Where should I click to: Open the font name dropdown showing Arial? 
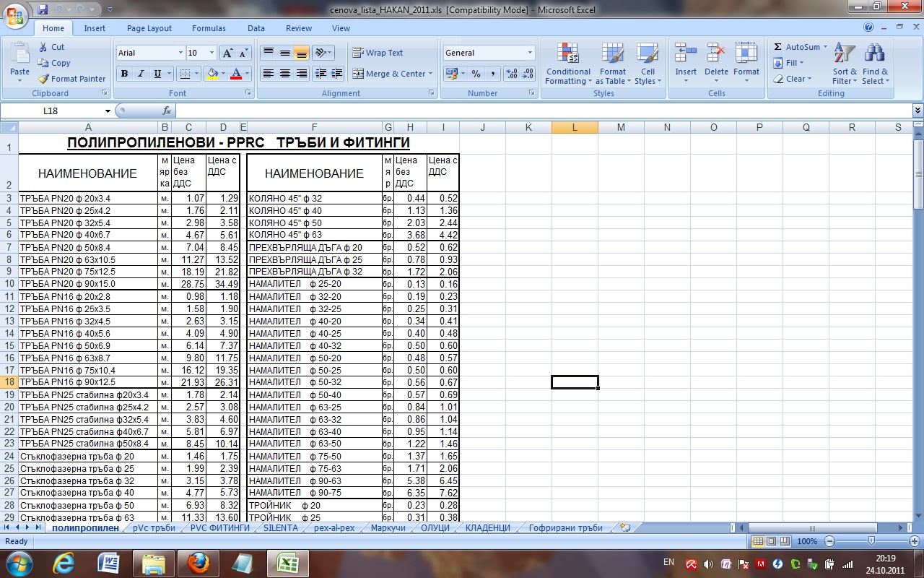pos(180,53)
